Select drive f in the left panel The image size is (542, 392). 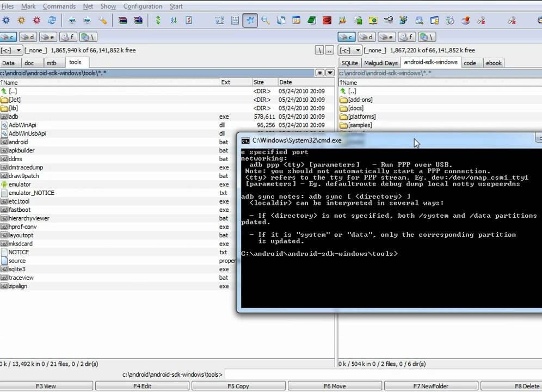coord(68,36)
